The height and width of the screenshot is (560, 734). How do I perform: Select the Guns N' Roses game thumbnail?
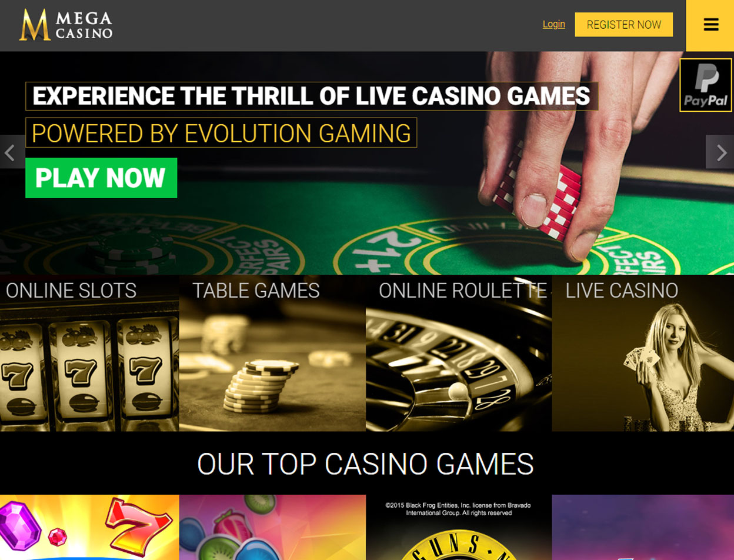(459, 527)
